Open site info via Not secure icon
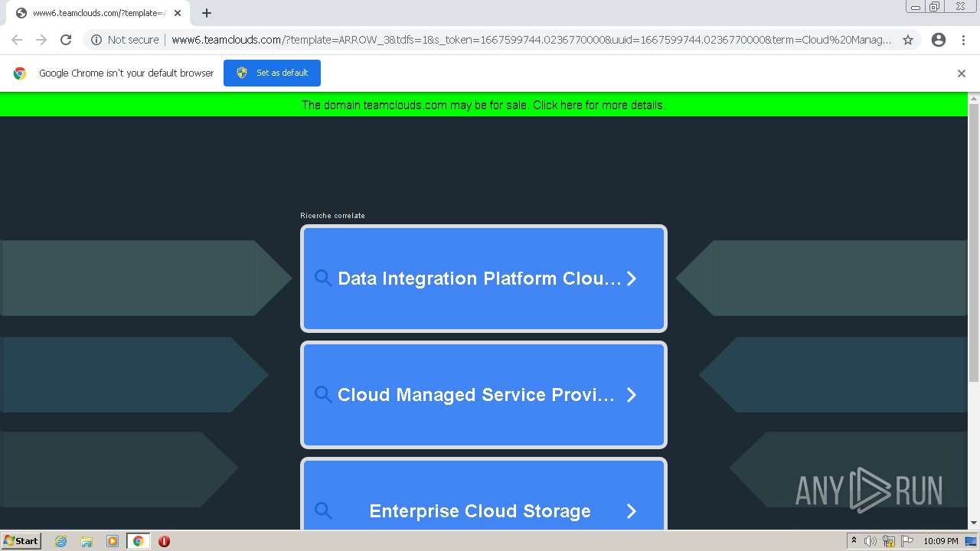Viewport: 980px width, 551px height. click(x=96, y=40)
